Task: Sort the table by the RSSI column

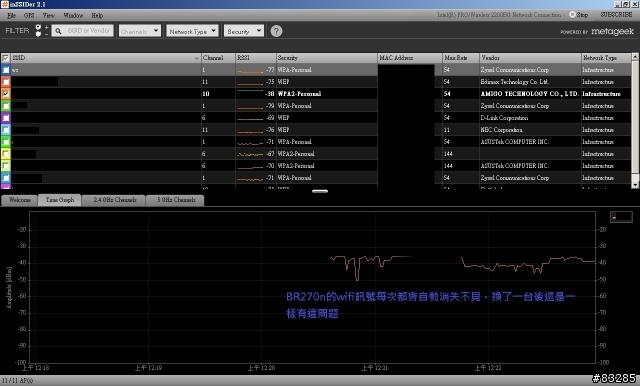Action: pos(256,58)
